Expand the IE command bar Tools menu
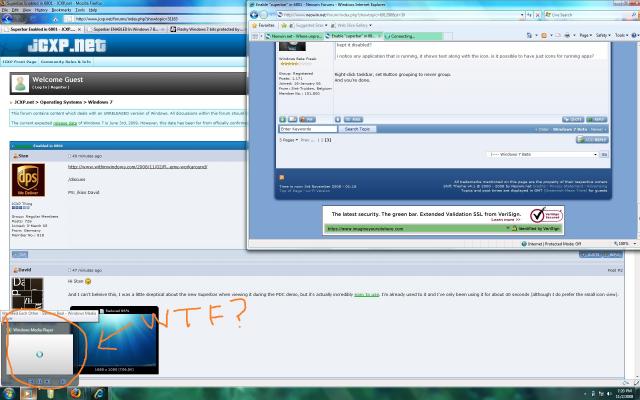This screenshot has width=640, height=400. [x=621, y=36]
